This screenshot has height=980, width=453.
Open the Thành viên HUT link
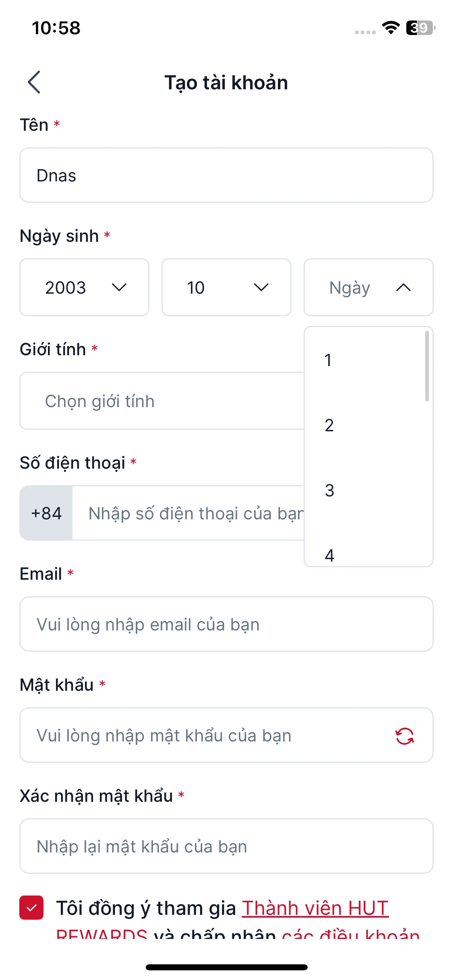point(315,908)
